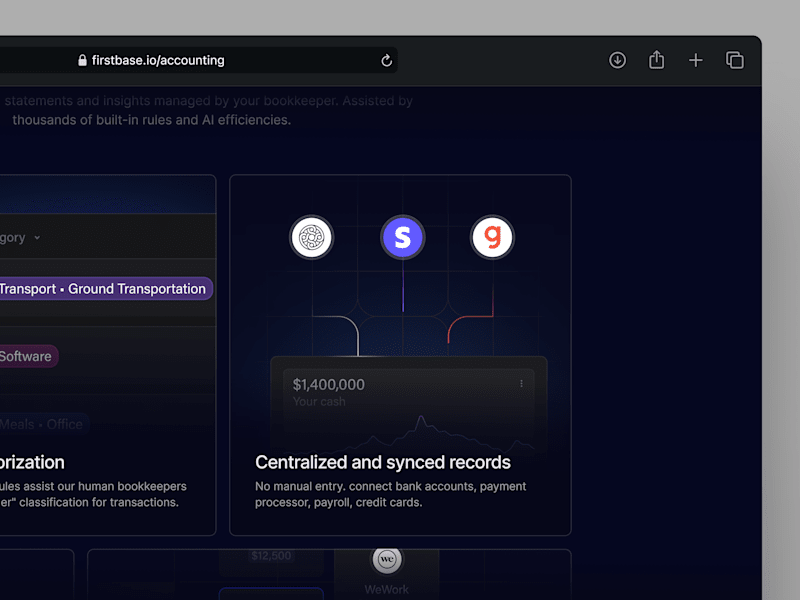This screenshot has width=800, height=600.
Task: Expand the category dropdown chevron
Action: click(x=37, y=238)
